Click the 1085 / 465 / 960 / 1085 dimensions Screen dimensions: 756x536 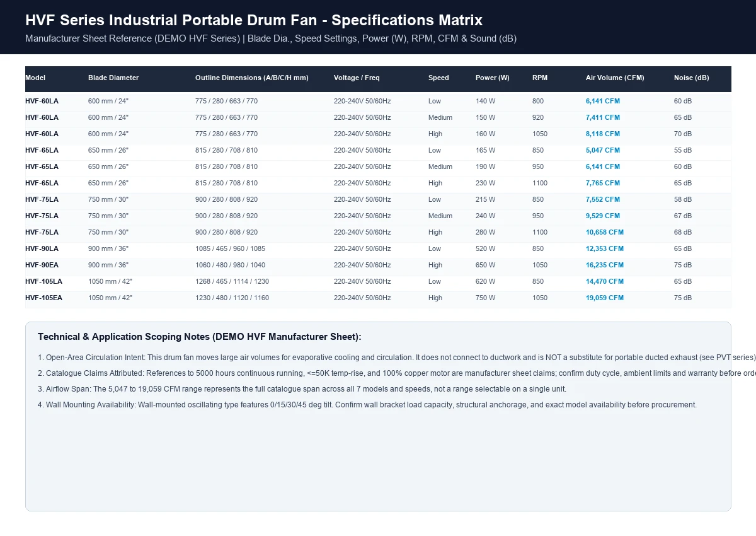[x=230, y=248]
